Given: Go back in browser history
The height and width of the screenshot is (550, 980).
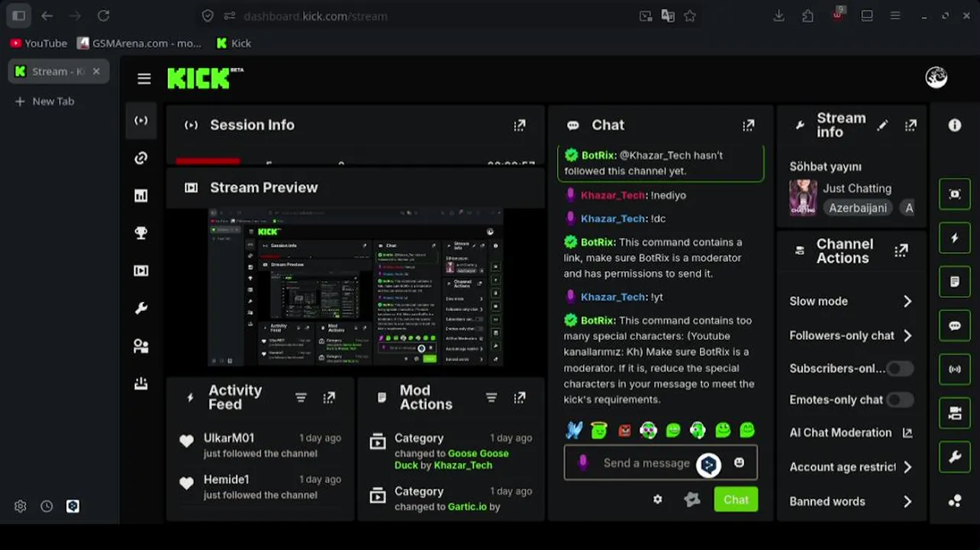Looking at the screenshot, I should pyautogui.click(x=47, y=16).
